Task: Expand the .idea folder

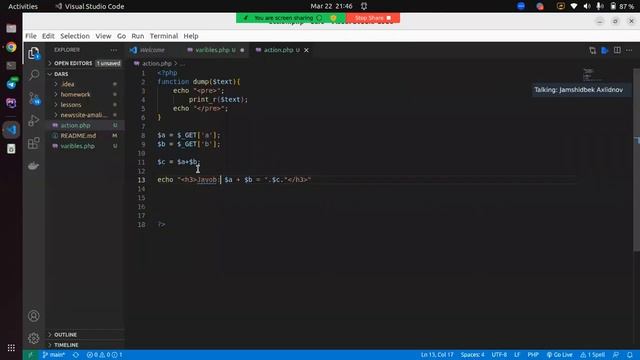Action: 84,84
